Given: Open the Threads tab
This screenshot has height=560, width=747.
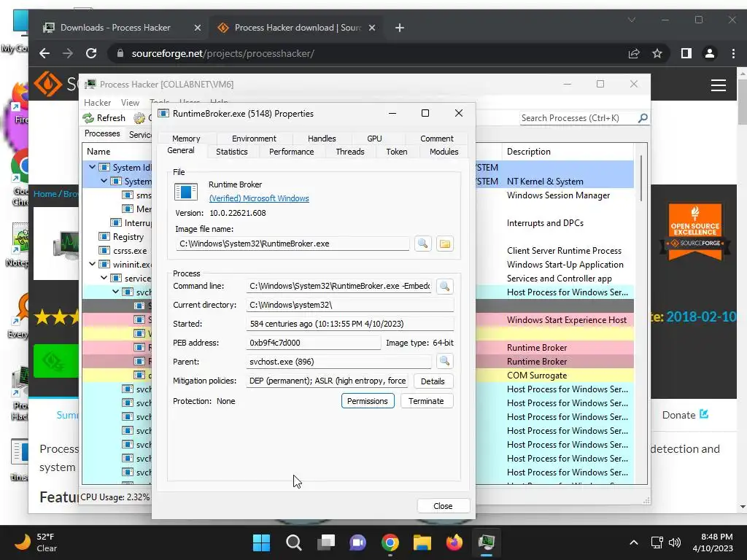Looking at the screenshot, I should (349, 152).
